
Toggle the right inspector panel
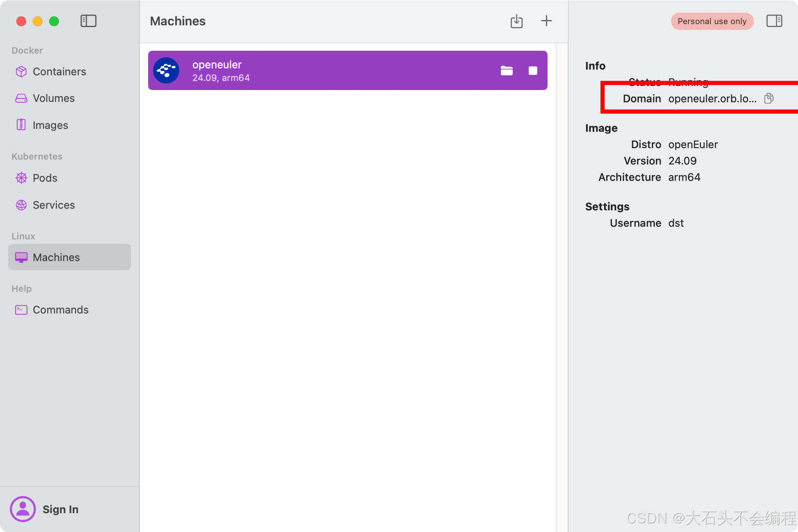coord(774,21)
